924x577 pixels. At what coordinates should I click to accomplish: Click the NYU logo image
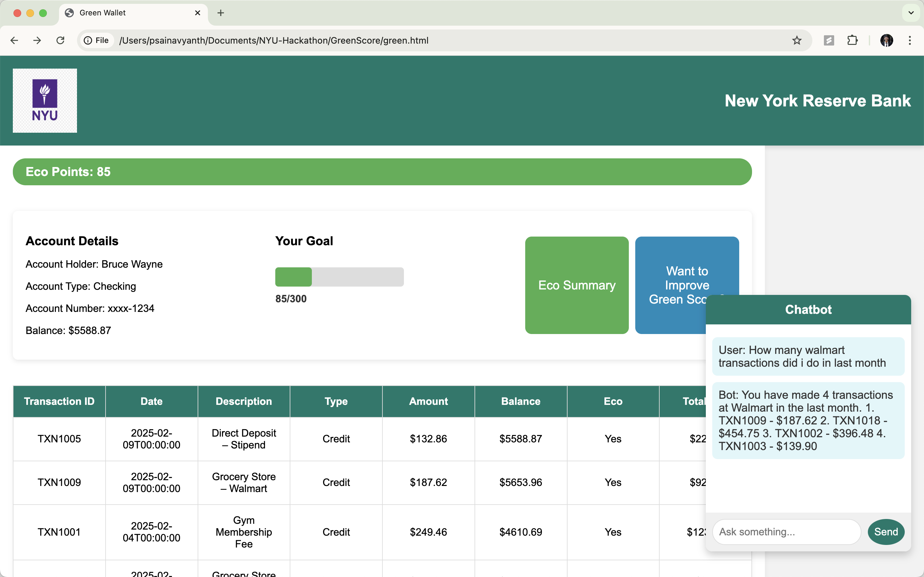(45, 101)
